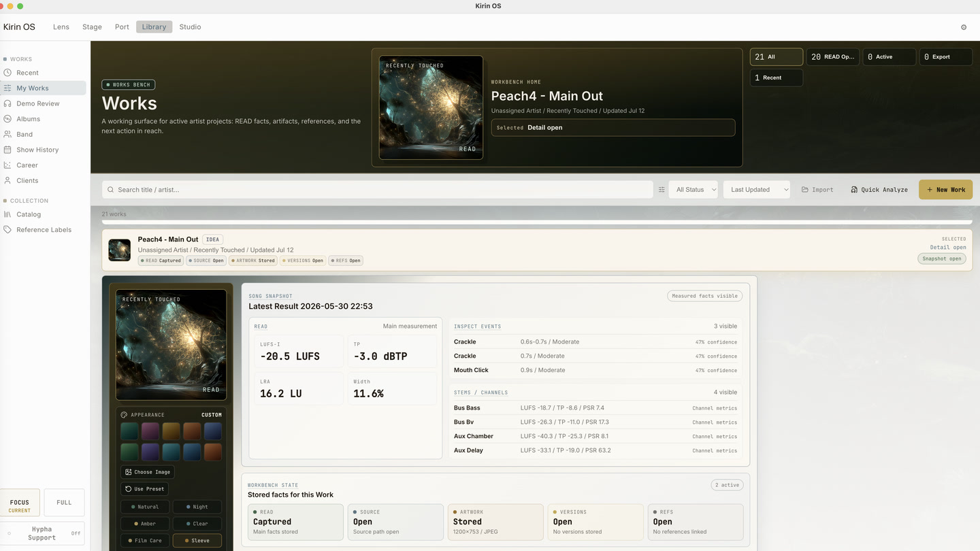This screenshot has width=980, height=551.
Task: Click the Bus Bass channel row
Action: [x=595, y=408]
